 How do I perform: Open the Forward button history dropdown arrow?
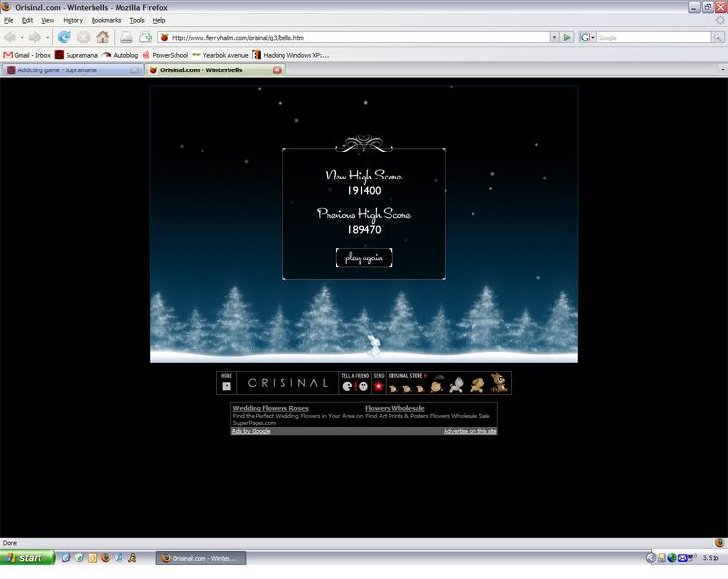47,38
